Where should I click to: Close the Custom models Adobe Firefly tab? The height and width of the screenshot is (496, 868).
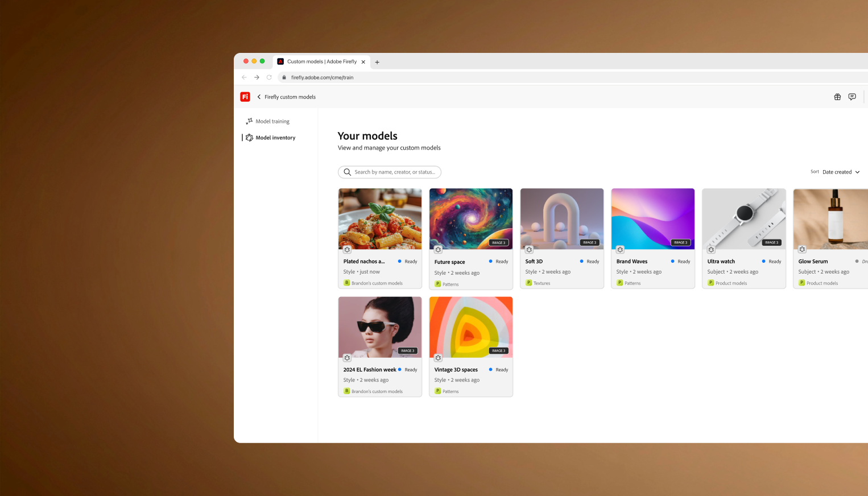pyautogui.click(x=363, y=62)
